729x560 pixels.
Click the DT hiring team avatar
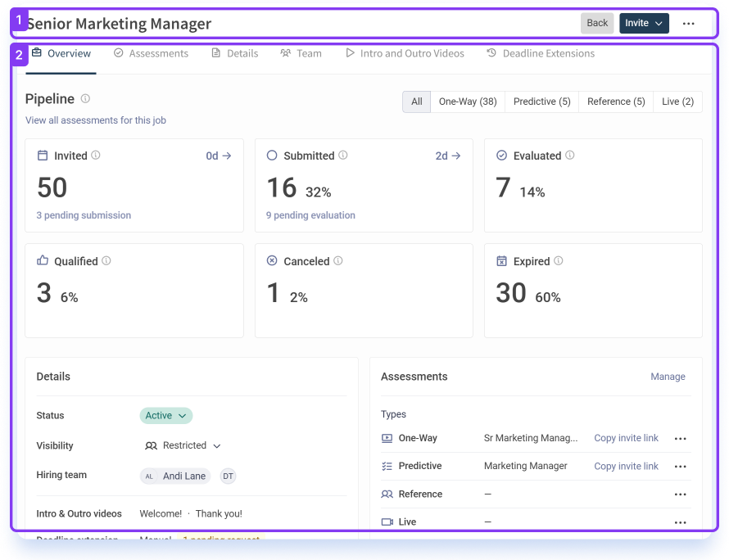228,476
